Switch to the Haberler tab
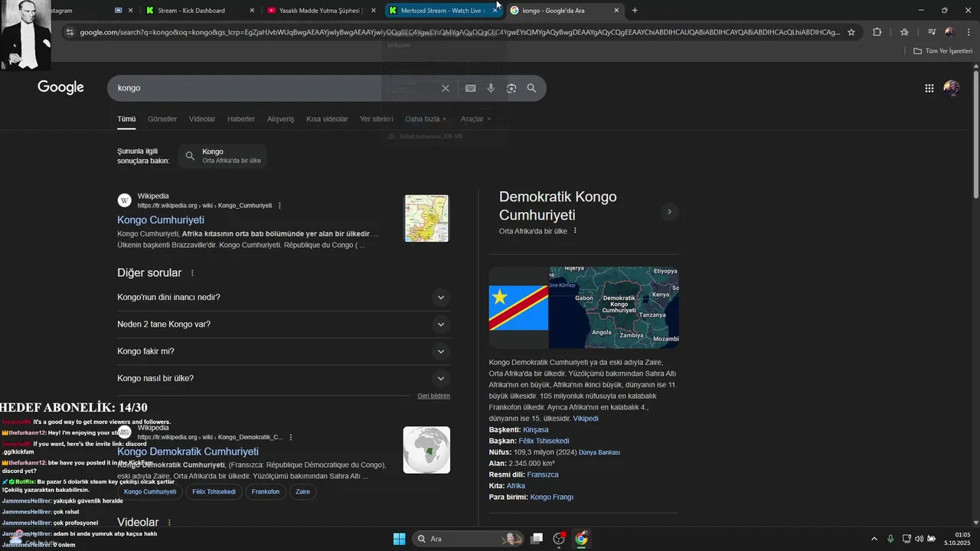 point(241,119)
